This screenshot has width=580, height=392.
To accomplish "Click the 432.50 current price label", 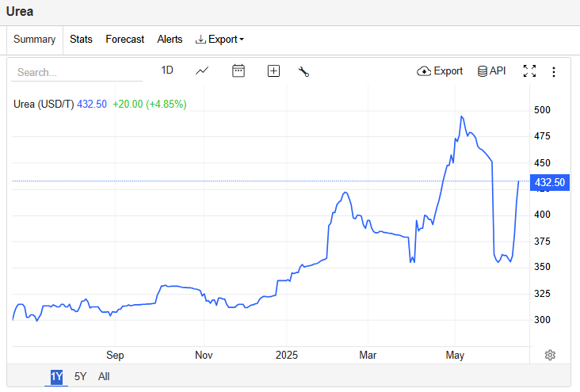I will 549,182.
